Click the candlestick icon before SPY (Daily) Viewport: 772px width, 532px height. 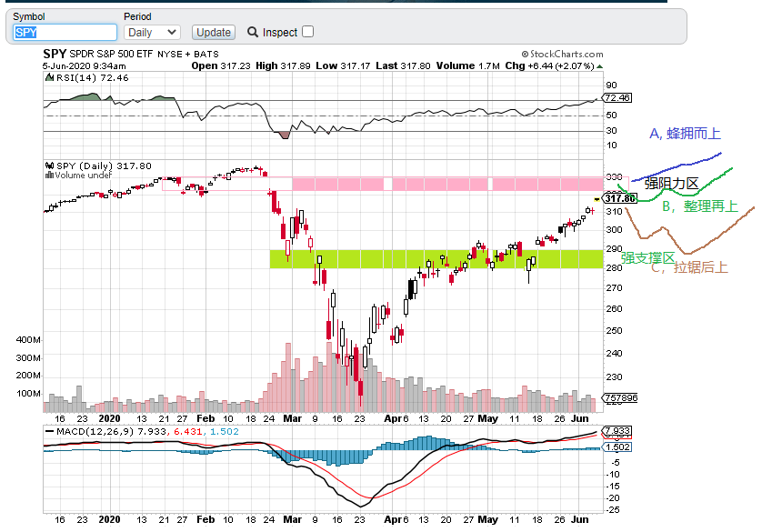[49, 166]
